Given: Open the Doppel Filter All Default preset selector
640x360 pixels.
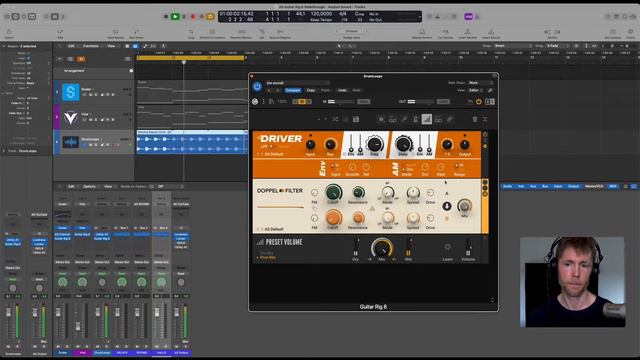Looking at the screenshot, I should tap(274, 229).
